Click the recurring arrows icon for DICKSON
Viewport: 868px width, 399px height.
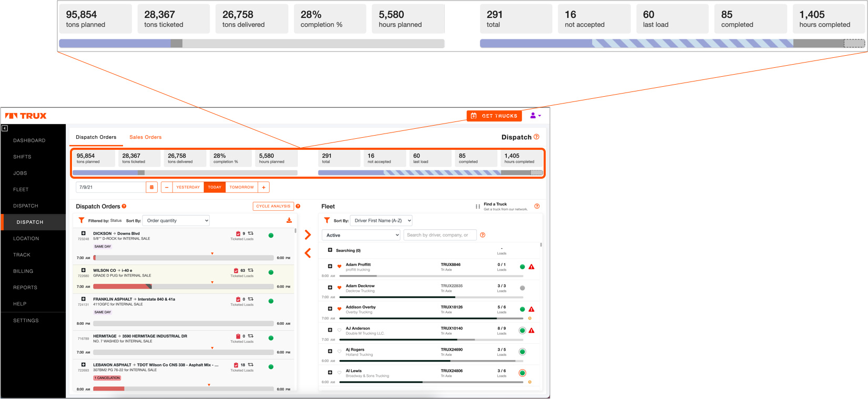[x=251, y=233]
